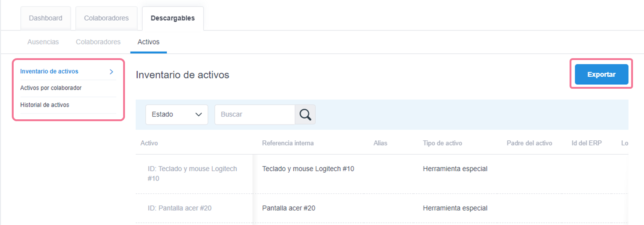
Task: Select the Activos sub-tab
Action: tap(149, 42)
